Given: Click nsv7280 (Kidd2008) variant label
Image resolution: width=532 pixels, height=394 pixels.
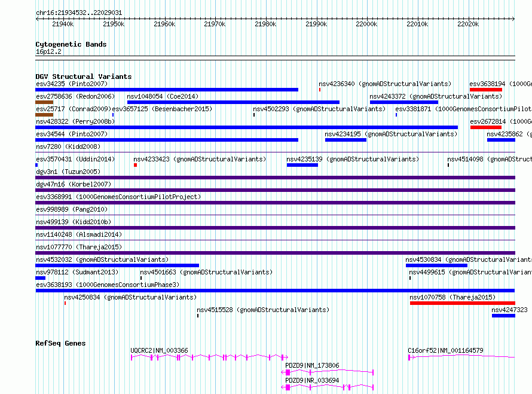Looking at the screenshot, I should click(68, 146).
